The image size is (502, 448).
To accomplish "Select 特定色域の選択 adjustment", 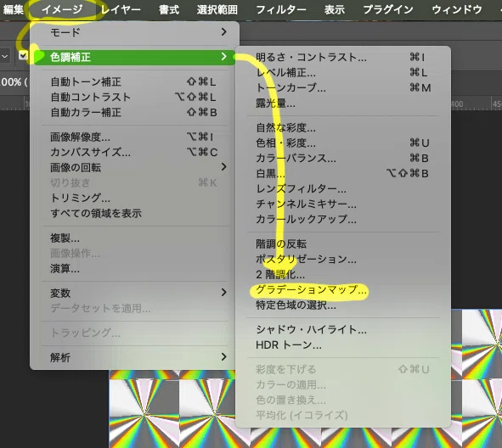I will (x=343, y=305).
